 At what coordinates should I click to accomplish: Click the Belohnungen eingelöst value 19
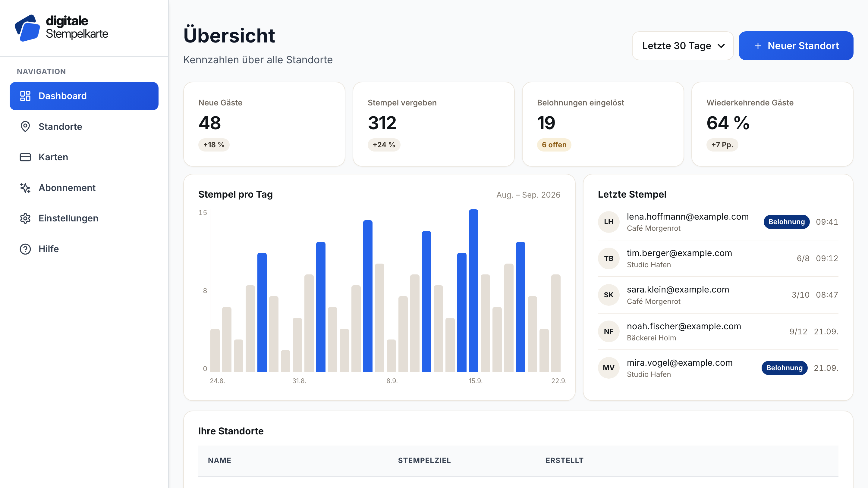pyautogui.click(x=546, y=123)
